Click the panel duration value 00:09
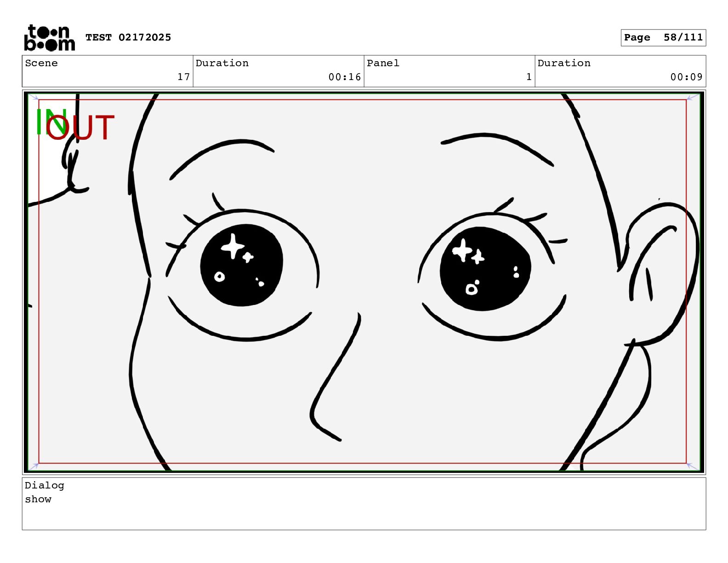 [x=687, y=77]
